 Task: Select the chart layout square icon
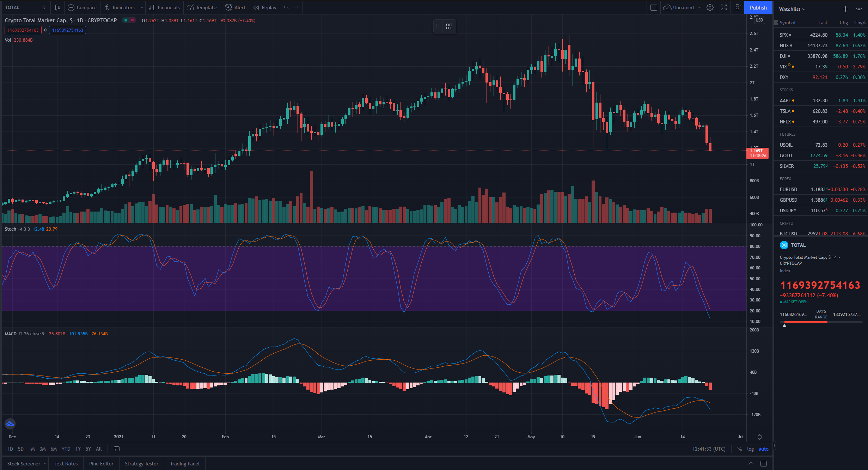654,7
